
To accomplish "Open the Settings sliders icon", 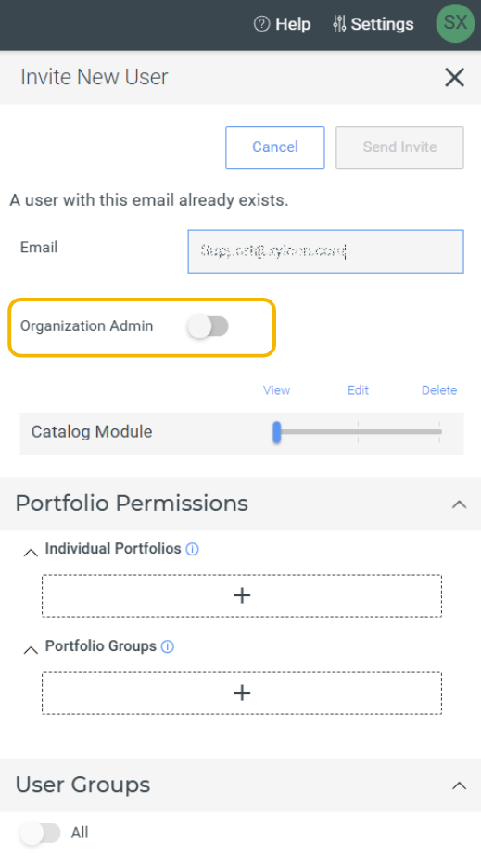I will [x=339, y=24].
